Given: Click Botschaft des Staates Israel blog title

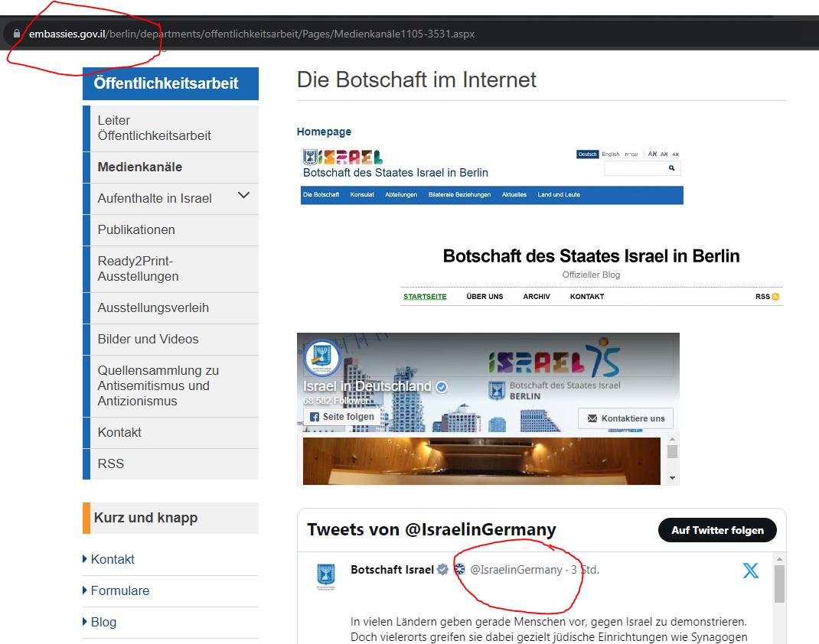Looking at the screenshot, I should tap(591, 256).
